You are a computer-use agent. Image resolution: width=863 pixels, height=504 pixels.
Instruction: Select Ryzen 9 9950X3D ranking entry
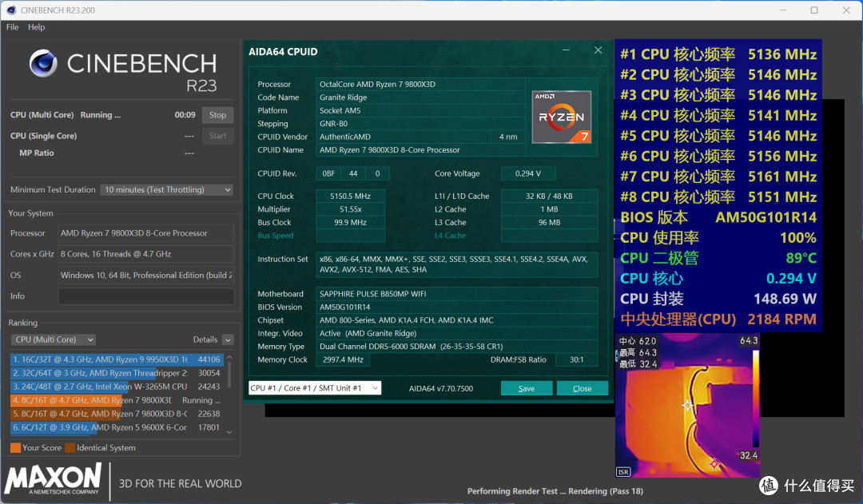point(117,359)
